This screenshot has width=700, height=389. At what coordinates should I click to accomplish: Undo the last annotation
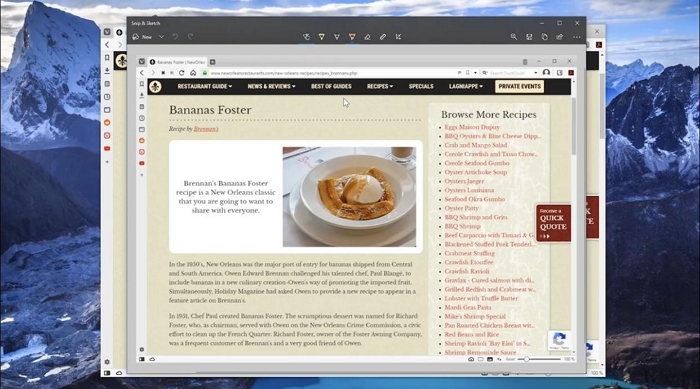[x=175, y=37]
